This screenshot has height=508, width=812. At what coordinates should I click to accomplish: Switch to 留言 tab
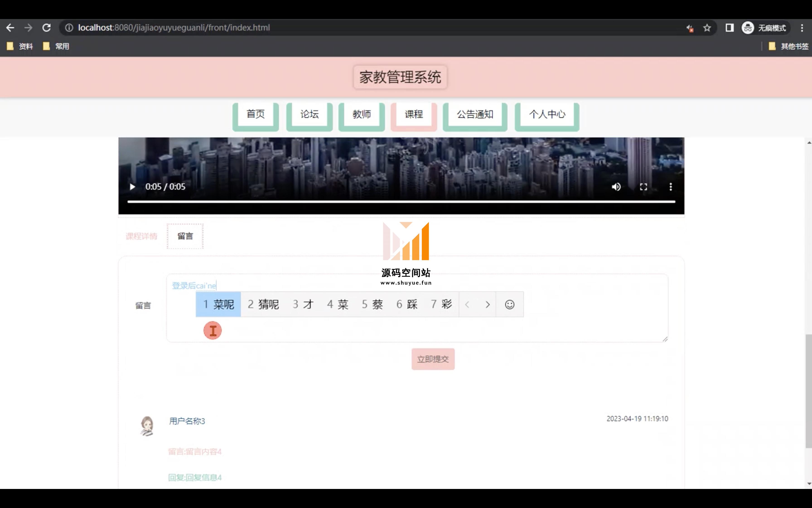(185, 236)
